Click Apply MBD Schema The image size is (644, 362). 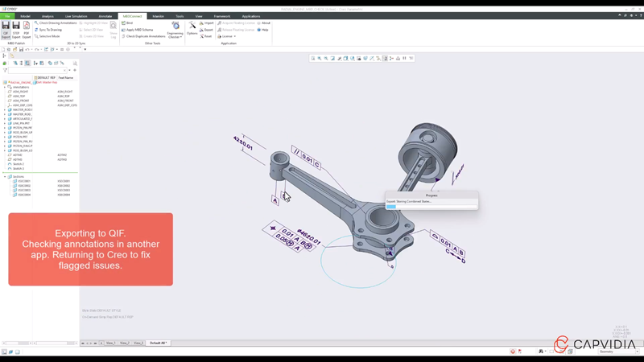pyautogui.click(x=137, y=30)
